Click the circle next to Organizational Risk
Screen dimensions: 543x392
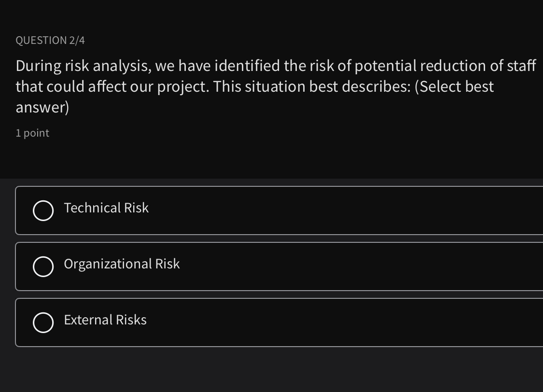coord(43,266)
